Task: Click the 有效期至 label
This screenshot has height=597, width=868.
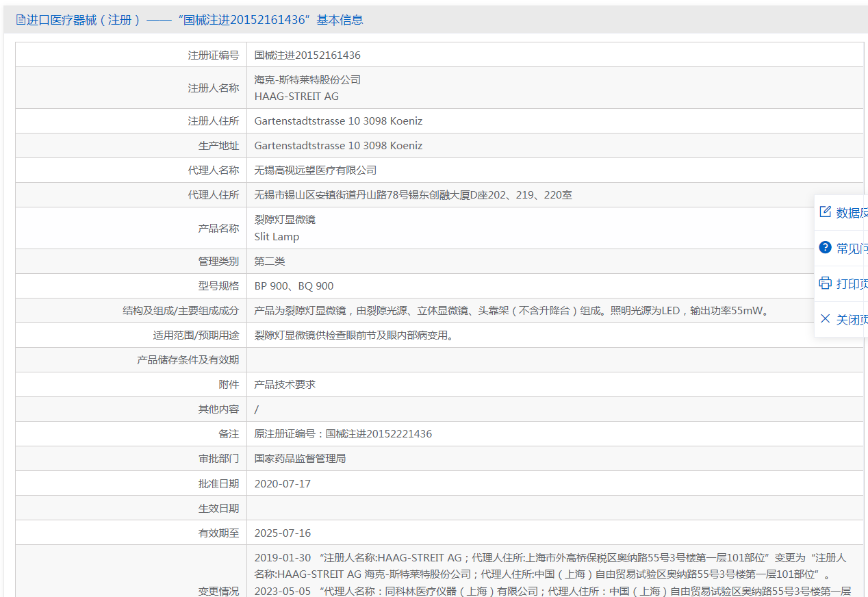Action: 219,533
